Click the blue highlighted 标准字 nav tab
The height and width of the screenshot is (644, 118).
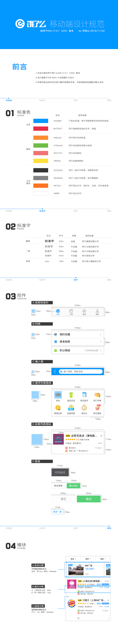pyautogui.click(x=42, y=211)
